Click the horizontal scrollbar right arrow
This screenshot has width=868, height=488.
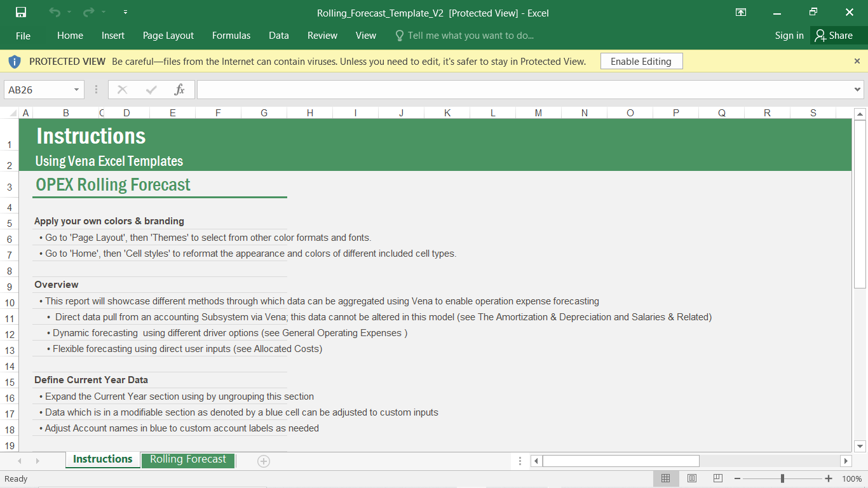click(846, 461)
